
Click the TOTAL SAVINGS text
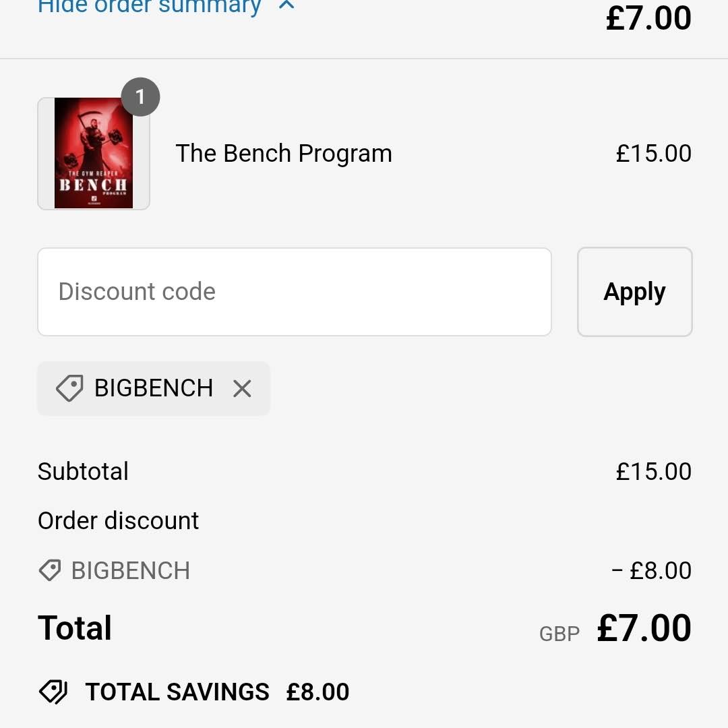point(177,692)
